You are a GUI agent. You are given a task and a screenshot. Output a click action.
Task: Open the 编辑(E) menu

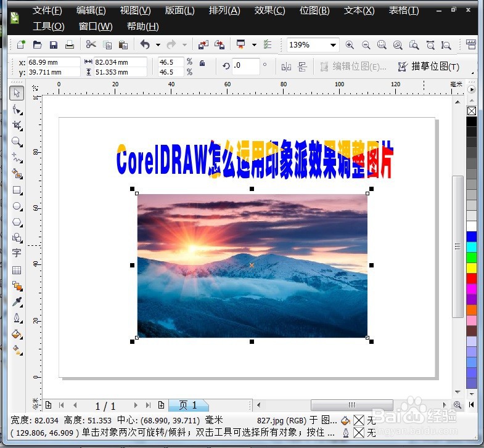[x=91, y=10]
